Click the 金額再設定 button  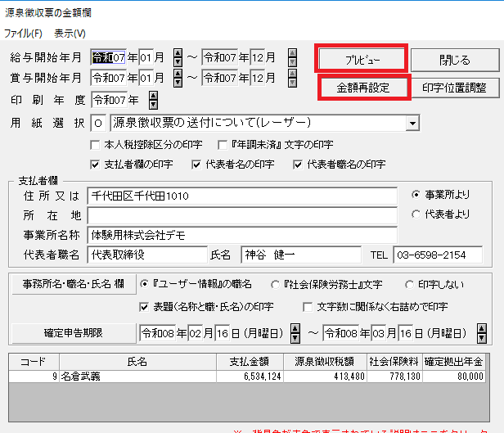point(362,87)
